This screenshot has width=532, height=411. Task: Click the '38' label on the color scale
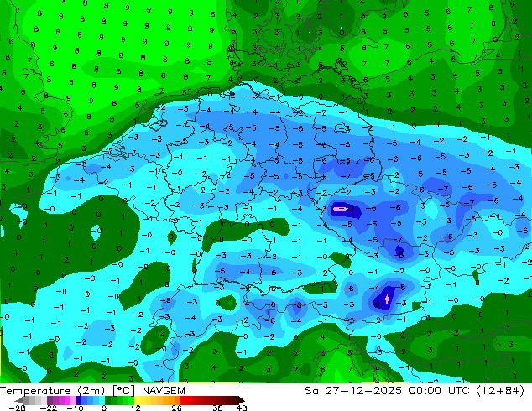coord(218,408)
